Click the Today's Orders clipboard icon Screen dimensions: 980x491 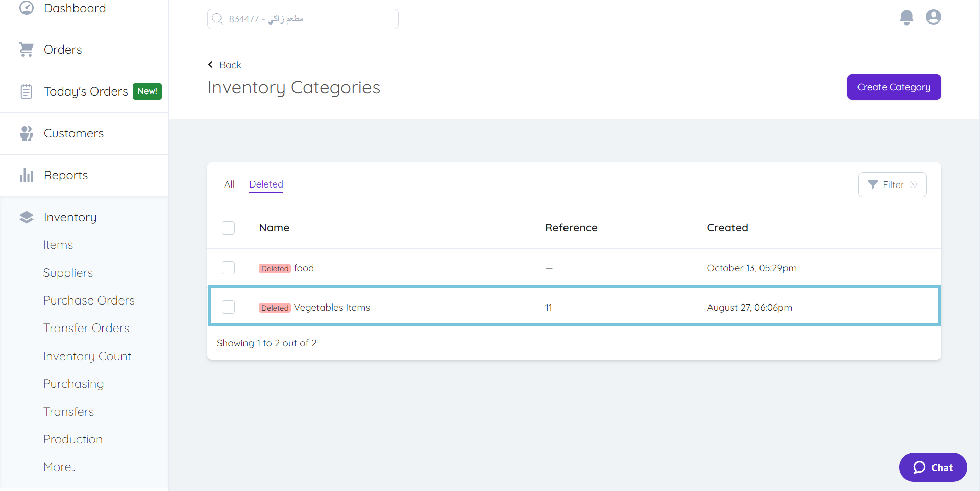click(26, 91)
